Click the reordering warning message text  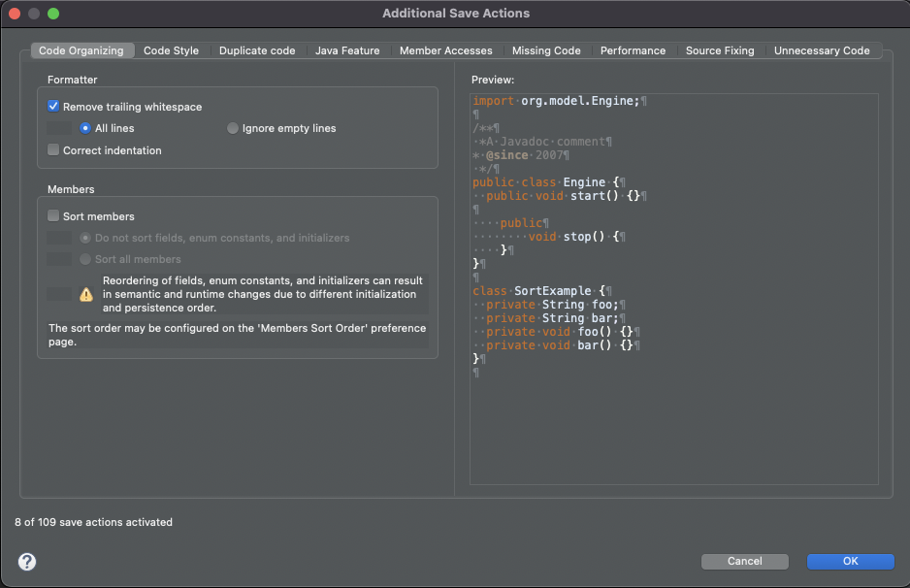tap(262, 294)
